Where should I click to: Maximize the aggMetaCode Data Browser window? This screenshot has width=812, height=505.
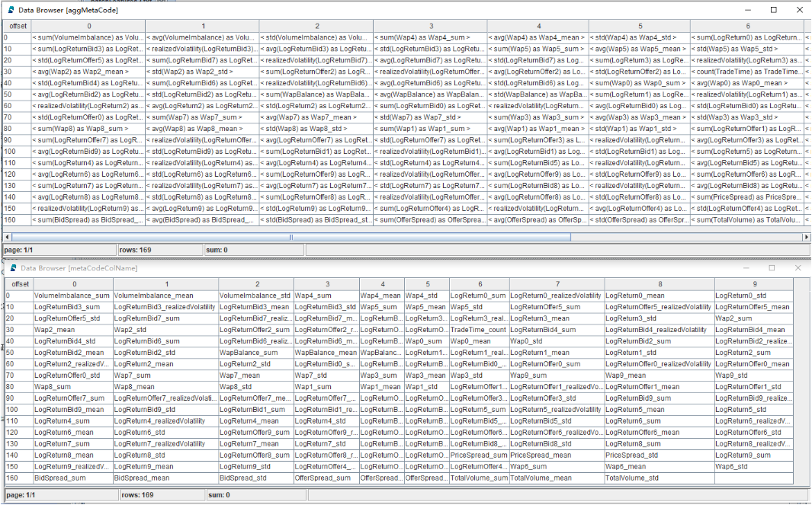pyautogui.click(x=774, y=10)
